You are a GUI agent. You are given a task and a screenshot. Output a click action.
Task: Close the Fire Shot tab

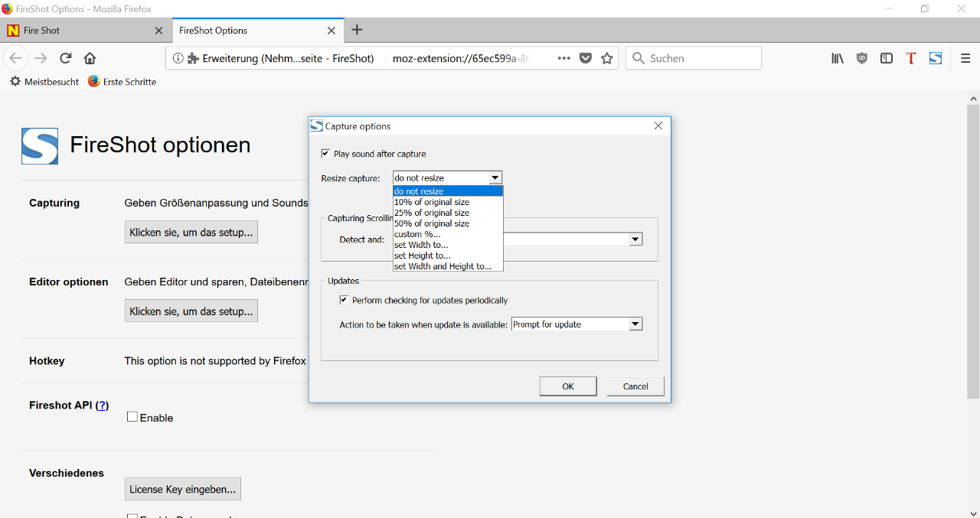click(x=158, y=31)
